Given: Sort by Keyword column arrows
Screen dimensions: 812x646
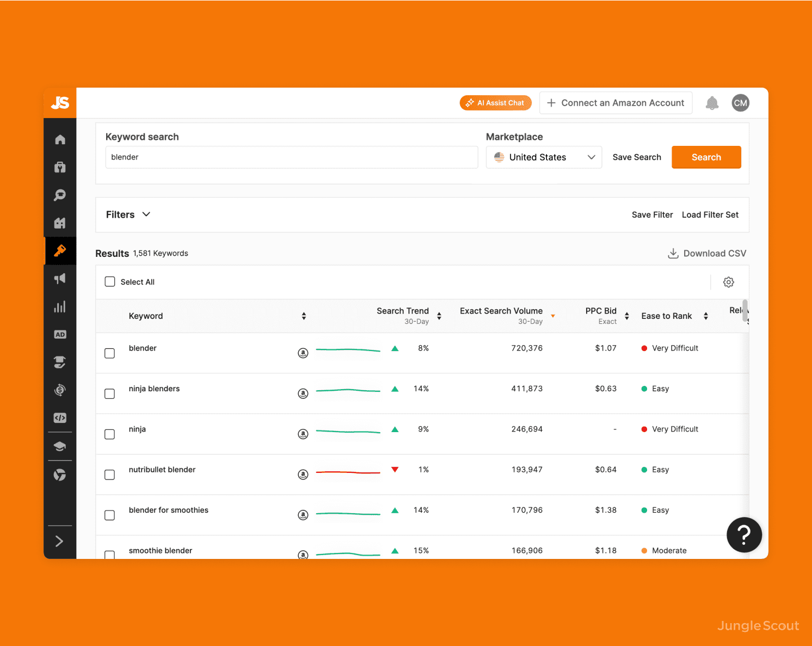Looking at the screenshot, I should pyautogui.click(x=304, y=316).
